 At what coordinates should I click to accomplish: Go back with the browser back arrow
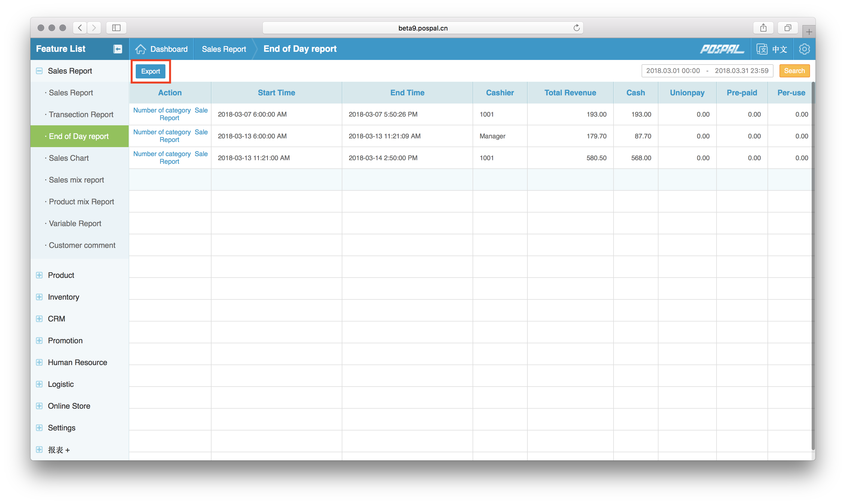coord(80,28)
